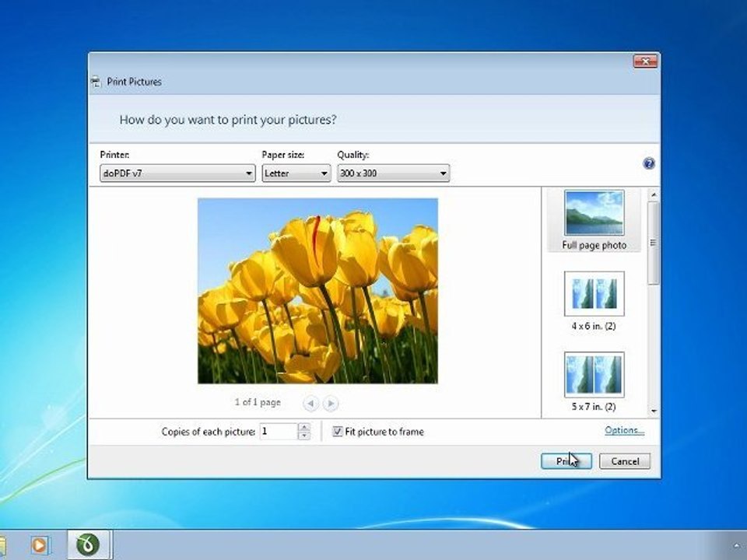Decrease copies of each picture
This screenshot has height=560, width=747.
point(303,436)
